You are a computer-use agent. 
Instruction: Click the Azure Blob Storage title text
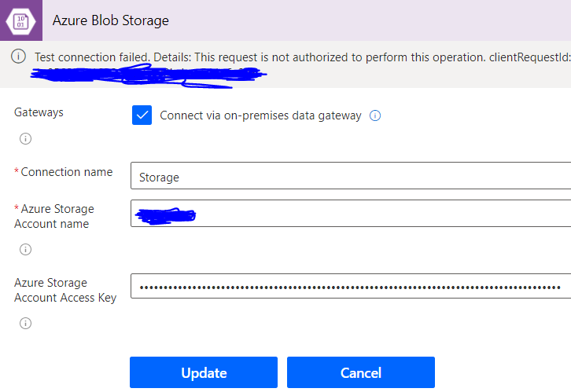point(111,20)
